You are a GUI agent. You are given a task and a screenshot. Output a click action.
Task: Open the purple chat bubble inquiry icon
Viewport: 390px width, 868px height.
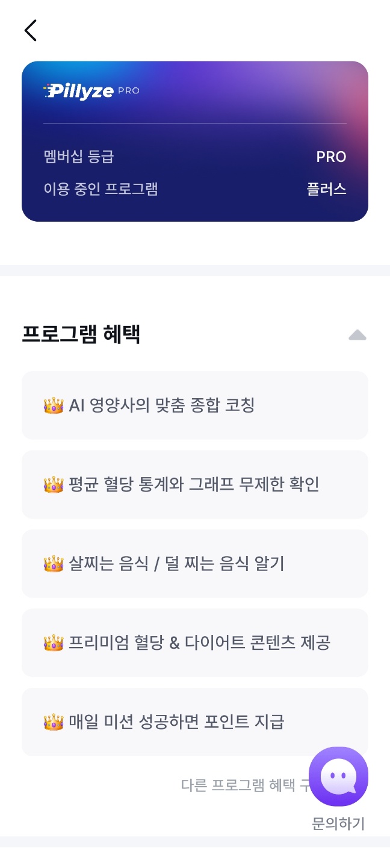coord(338,776)
